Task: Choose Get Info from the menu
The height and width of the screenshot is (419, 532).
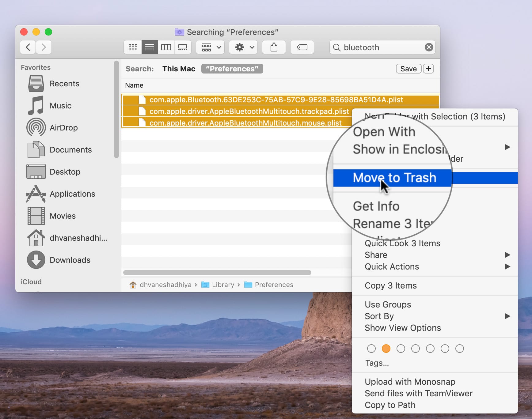Action: point(376,206)
